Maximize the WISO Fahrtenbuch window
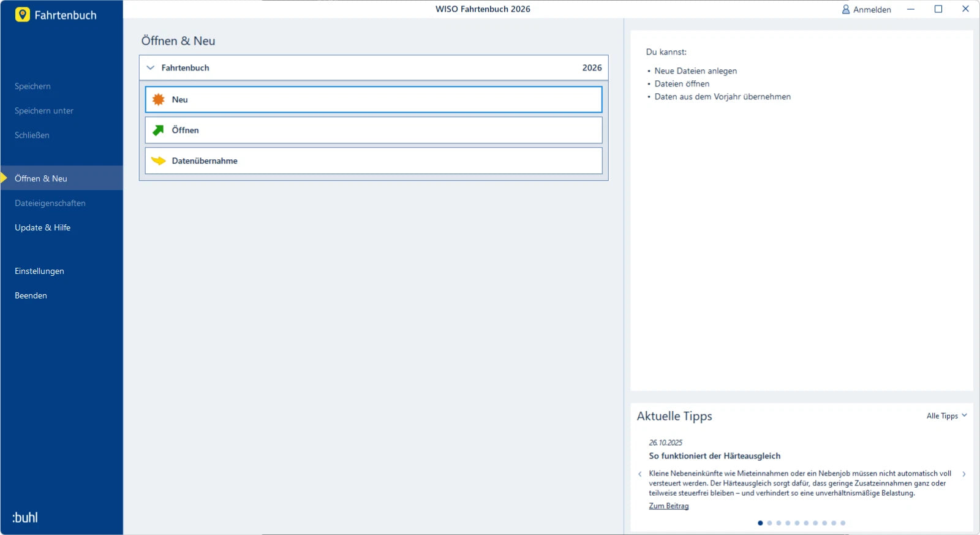 (x=938, y=9)
